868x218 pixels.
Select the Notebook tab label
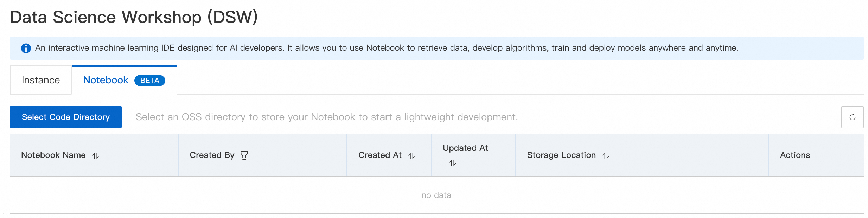106,80
